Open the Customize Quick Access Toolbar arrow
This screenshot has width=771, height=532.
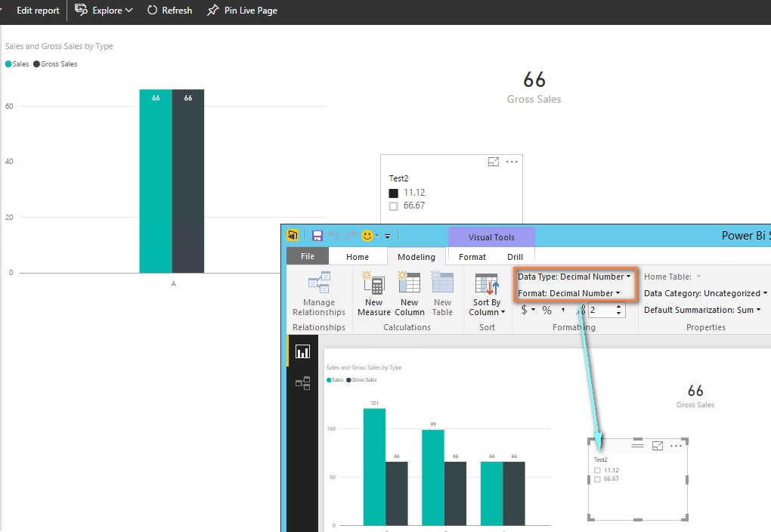(388, 237)
